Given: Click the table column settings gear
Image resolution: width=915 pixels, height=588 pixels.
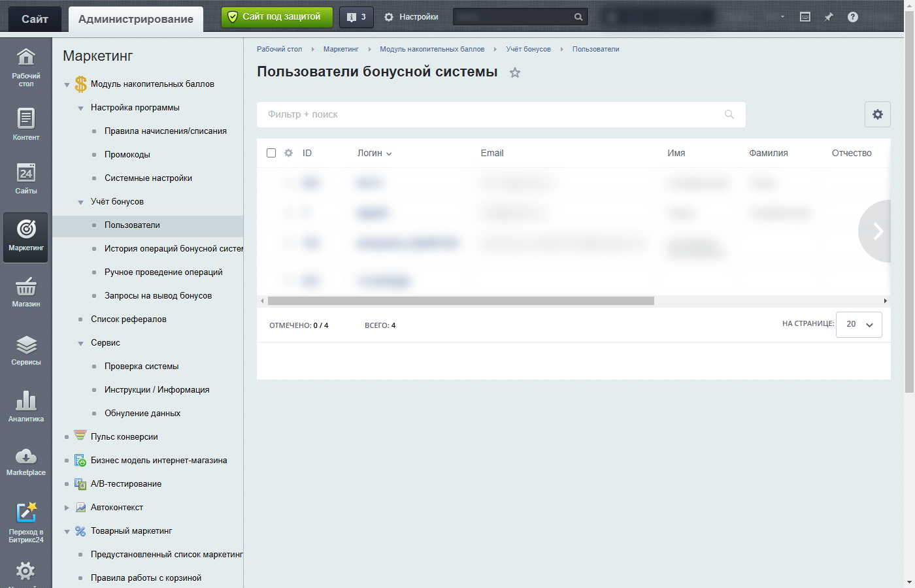Looking at the screenshot, I should (288, 153).
